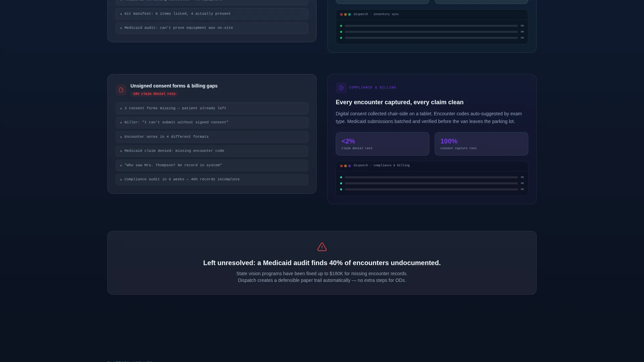Select the Biller quote row about signed consent
Viewport: 644px width, 362px height.
tap(212, 123)
